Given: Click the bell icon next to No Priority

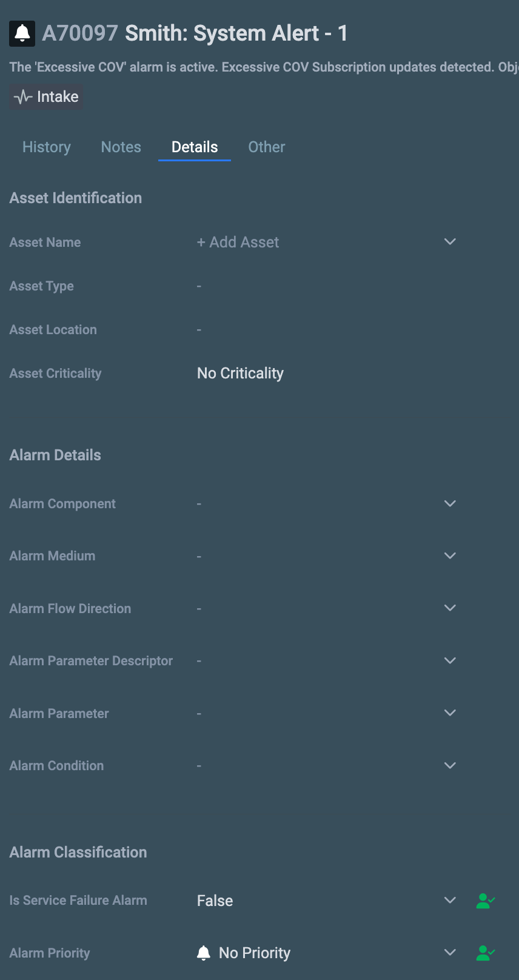Looking at the screenshot, I should pos(204,953).
